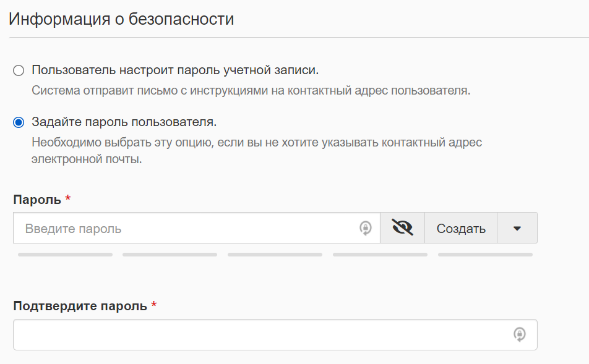
Task: Click the bold 'Пароль' field label
Action: click(x=37, y=200)
